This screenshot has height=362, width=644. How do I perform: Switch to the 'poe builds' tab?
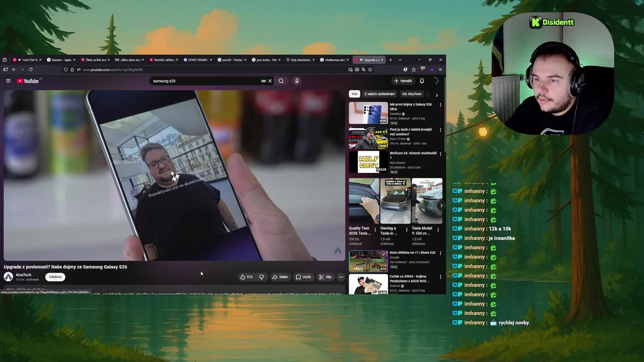(266, 60)
